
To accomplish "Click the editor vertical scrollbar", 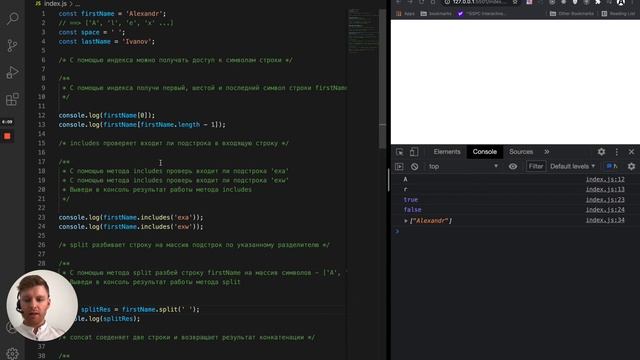I will pos(382,80).
